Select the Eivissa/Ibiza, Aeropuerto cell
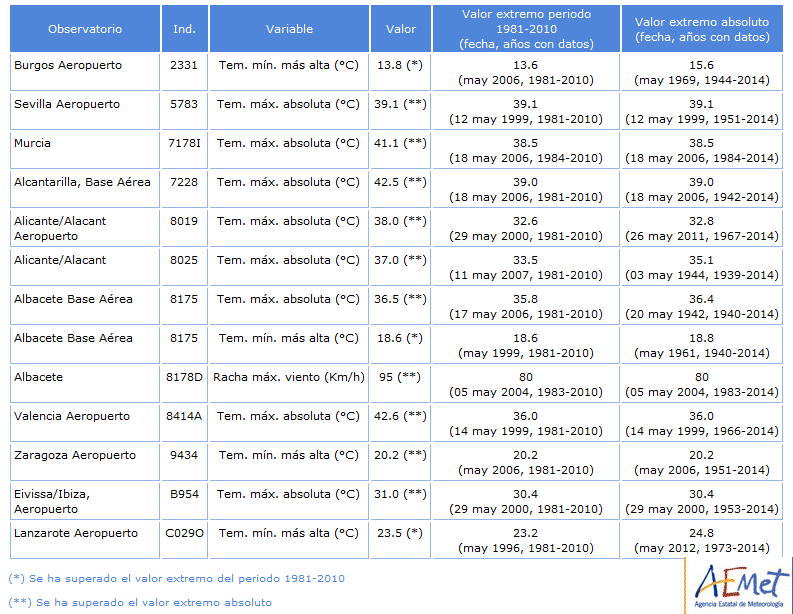 [85, 501]
